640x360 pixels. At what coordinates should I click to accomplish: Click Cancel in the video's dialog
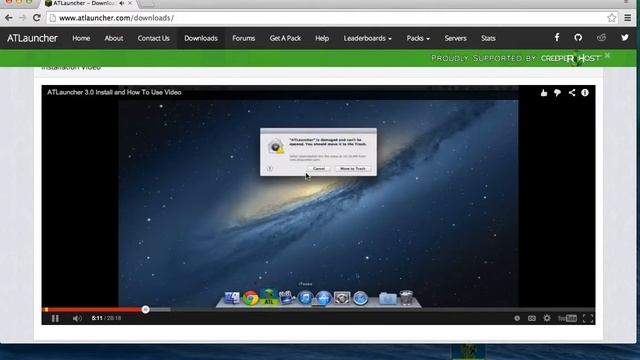point(318,169)
